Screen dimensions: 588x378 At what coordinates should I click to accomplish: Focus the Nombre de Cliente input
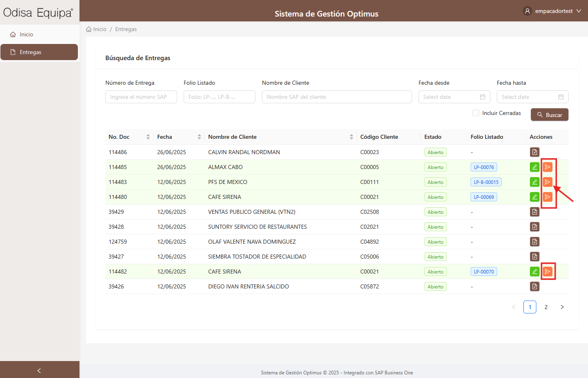point(337,97)
